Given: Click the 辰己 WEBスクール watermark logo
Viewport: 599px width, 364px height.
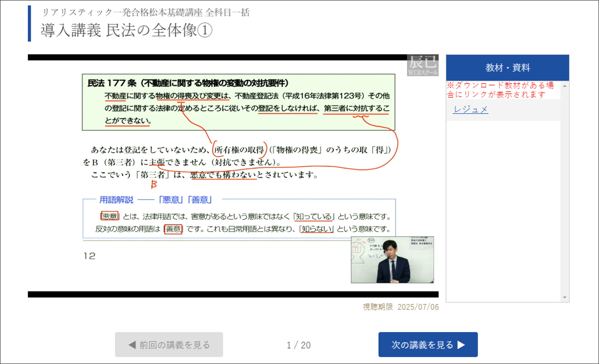Looking at the screenshot, I should point(423,65).
